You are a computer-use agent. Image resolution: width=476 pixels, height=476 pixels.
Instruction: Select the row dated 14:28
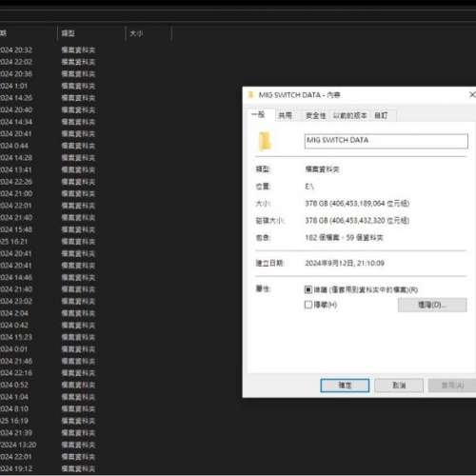tap(48, 158)
